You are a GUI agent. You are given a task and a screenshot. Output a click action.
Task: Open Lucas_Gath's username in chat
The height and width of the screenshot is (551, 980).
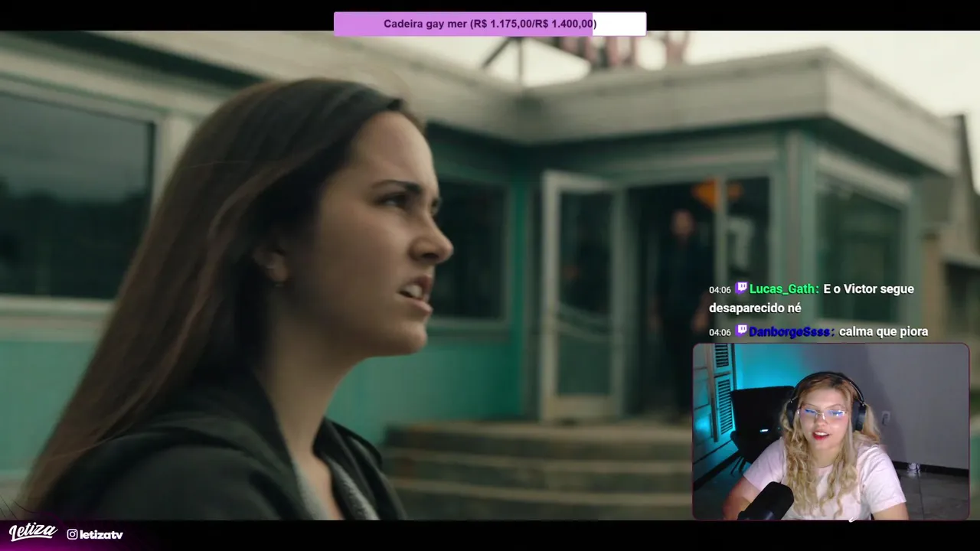(x=784, y=289)
